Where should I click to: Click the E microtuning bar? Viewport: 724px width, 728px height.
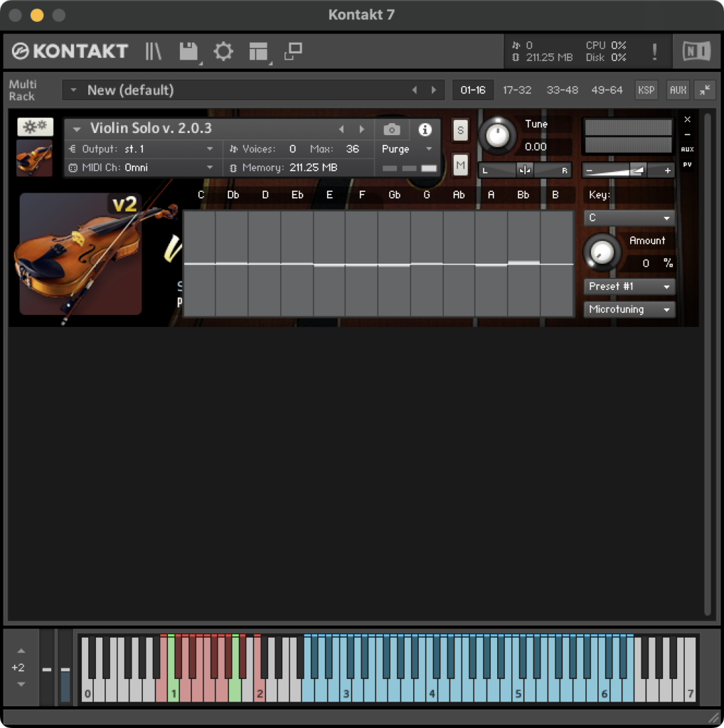click(329, 263)
